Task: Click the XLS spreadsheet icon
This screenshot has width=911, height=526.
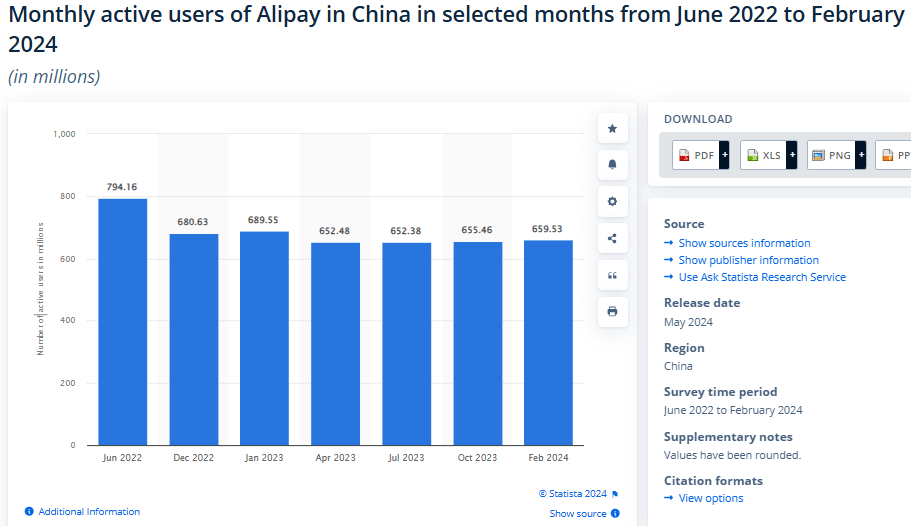Action: coord(752,155)
